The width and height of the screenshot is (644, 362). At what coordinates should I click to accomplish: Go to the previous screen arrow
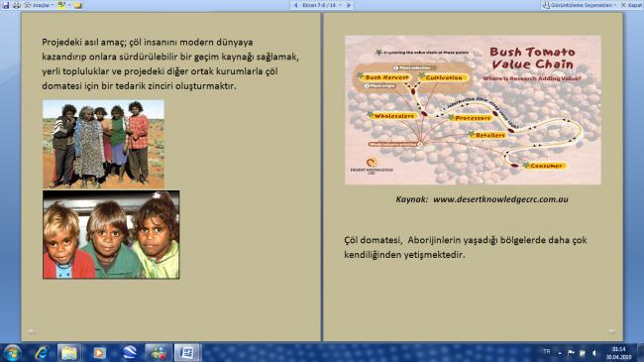[x=295, y=5]
